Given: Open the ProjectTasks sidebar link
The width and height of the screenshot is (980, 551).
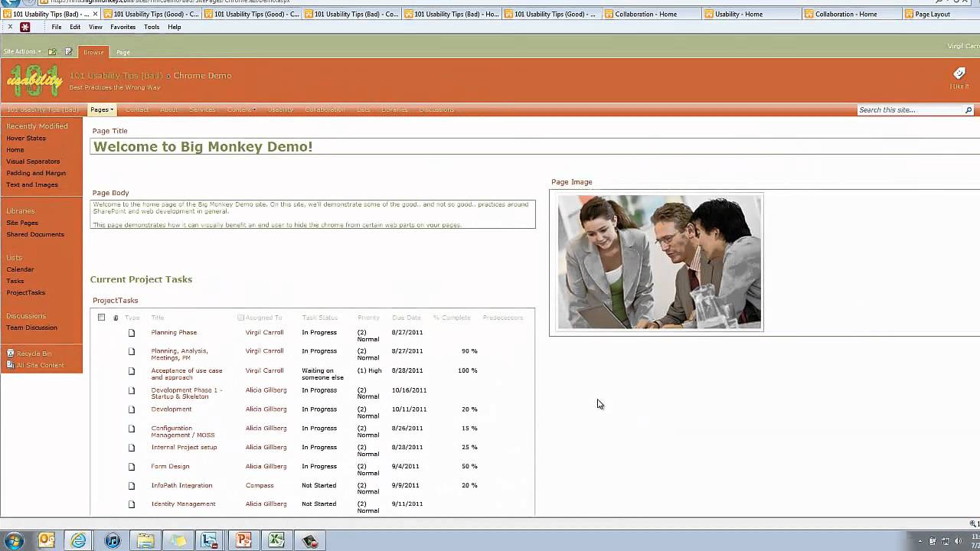Looking at the screenshot, I should click(25, 293).
